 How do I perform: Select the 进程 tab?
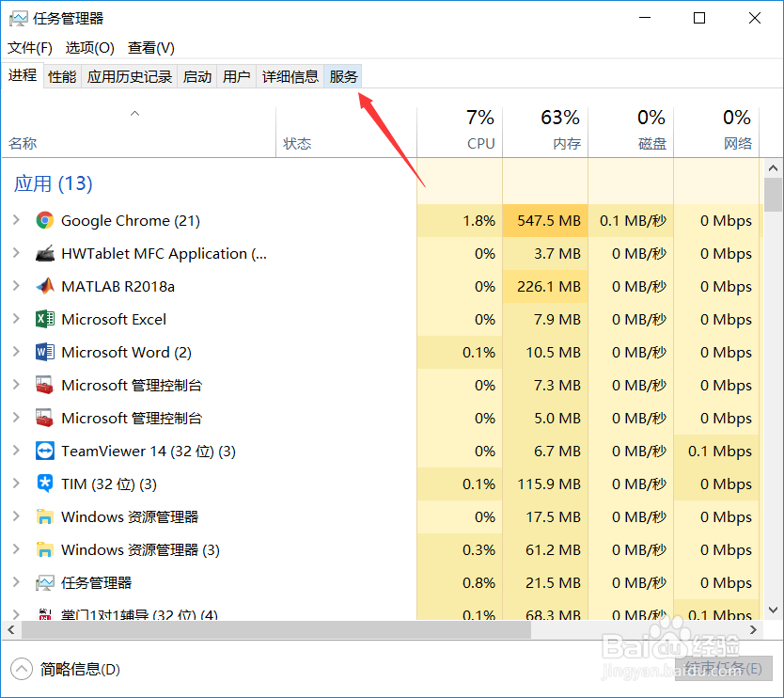pos(23,75)
